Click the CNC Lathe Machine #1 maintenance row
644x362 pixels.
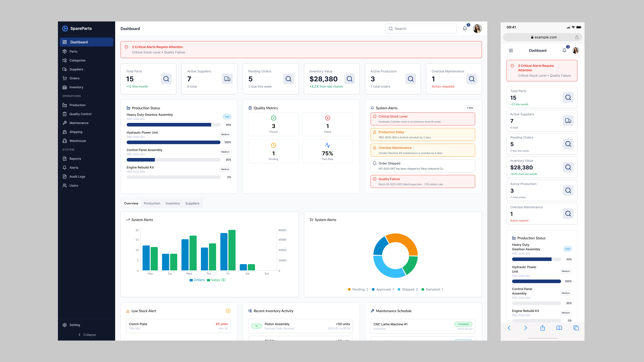[x=423, y=326]
